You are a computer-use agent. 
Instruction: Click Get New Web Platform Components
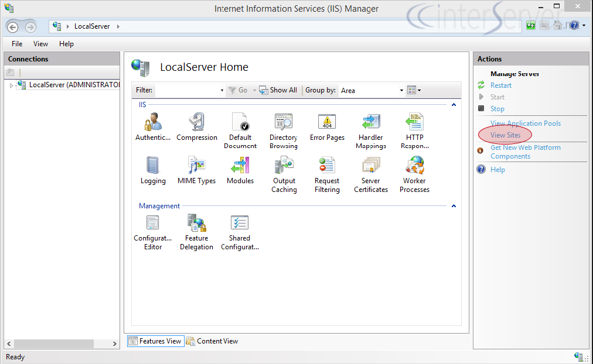tap(525, 152)
